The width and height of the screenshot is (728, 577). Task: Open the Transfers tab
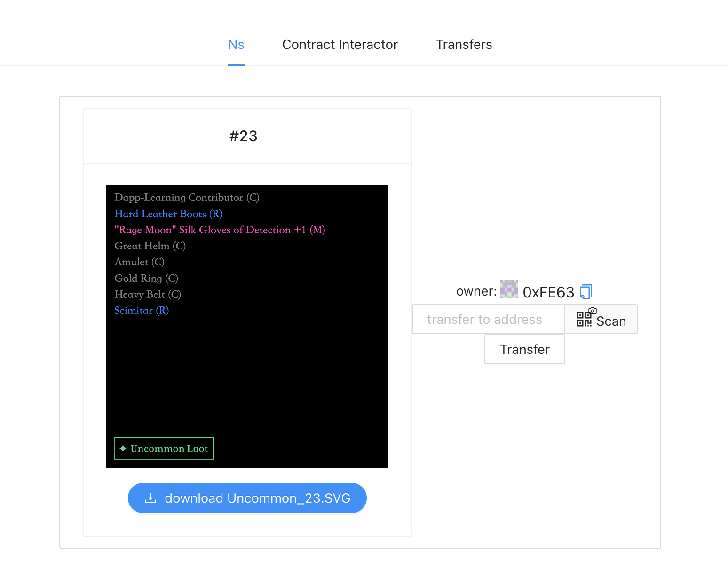[464, 45]
